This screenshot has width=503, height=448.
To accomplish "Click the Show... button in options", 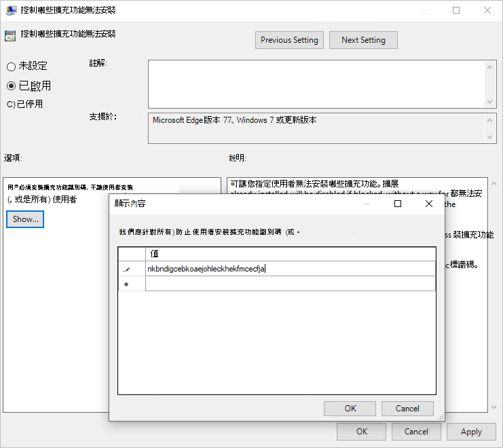I will coord(25,219).
